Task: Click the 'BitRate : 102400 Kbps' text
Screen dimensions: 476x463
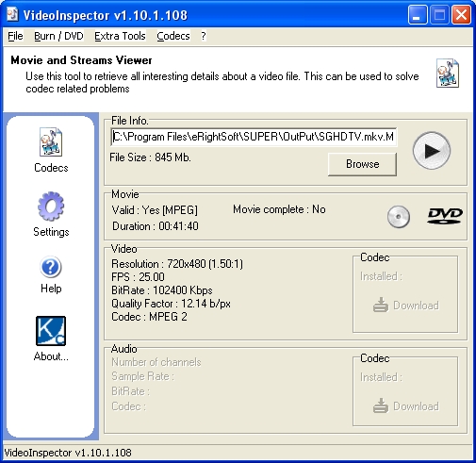Action: point(162,290)
